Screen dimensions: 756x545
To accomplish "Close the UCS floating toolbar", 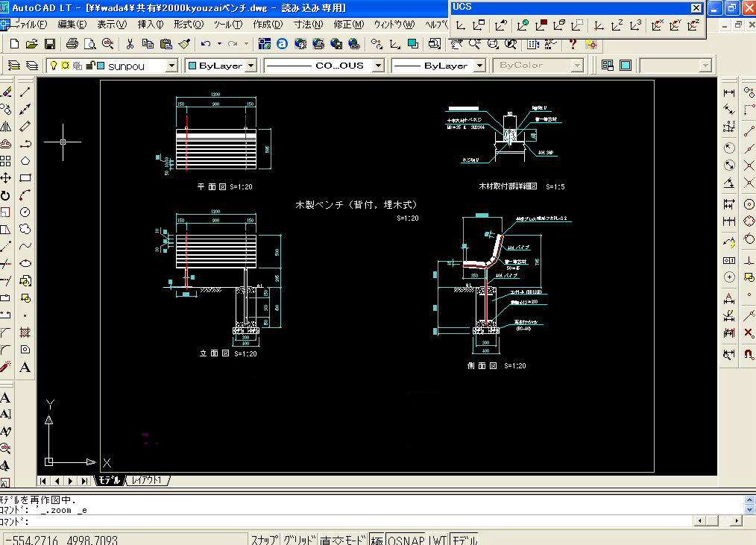I will pos(696,7).
